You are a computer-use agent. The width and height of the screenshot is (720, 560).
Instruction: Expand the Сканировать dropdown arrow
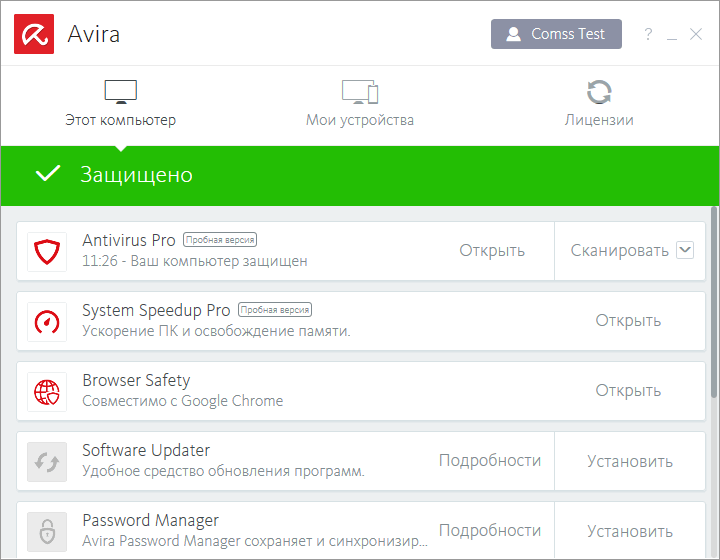pyautogui.click(x=685, y=250)
